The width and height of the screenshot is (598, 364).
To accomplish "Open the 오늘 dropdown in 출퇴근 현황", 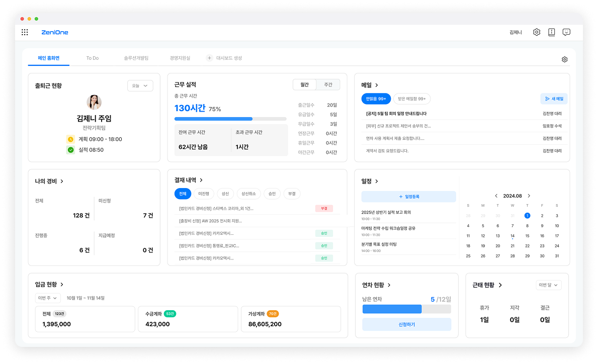I will tap(140, 86).
